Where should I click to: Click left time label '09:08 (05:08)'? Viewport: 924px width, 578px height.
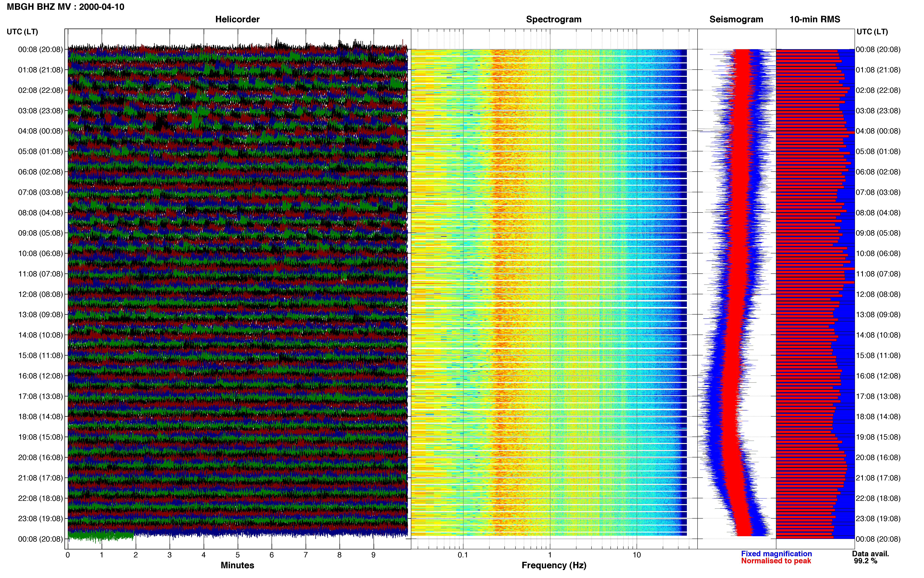(x=40, y=233)
